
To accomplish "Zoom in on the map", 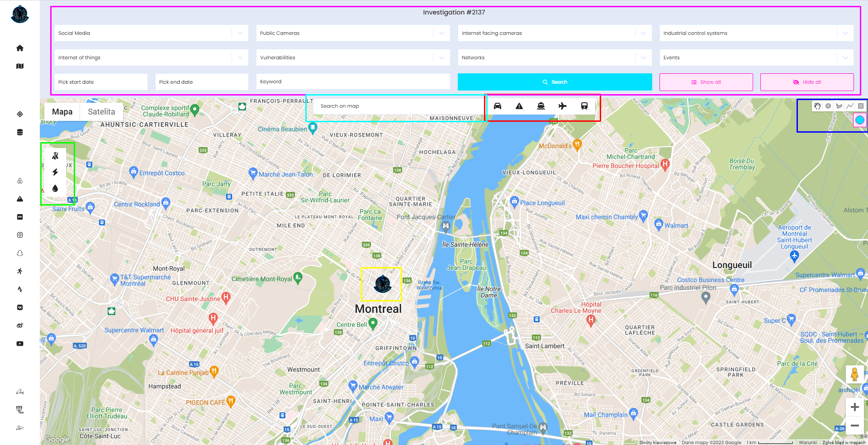I will tap(855, 407).
